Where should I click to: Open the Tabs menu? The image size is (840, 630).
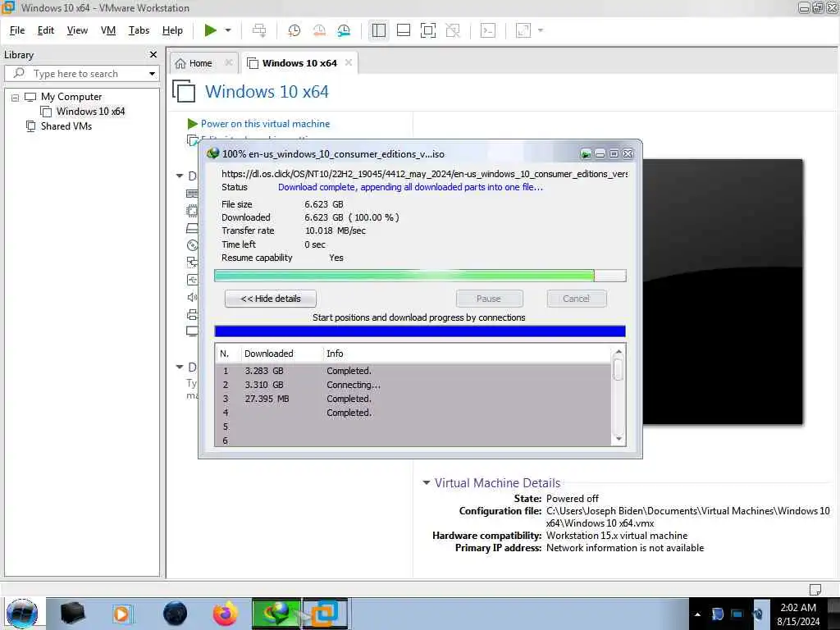click(x=139, y=30)
